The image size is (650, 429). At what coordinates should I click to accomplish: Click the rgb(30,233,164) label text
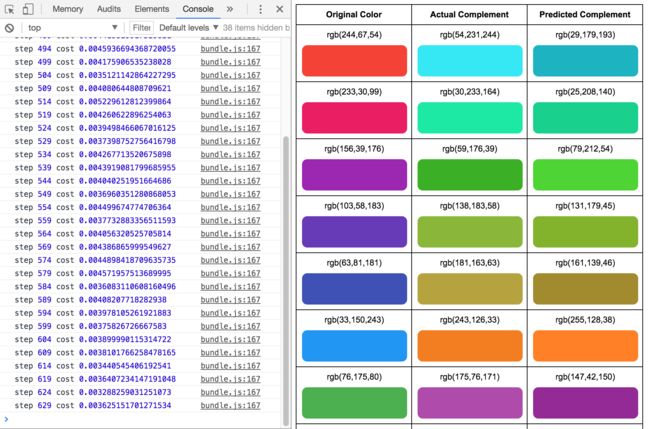[x=469, y=92]
